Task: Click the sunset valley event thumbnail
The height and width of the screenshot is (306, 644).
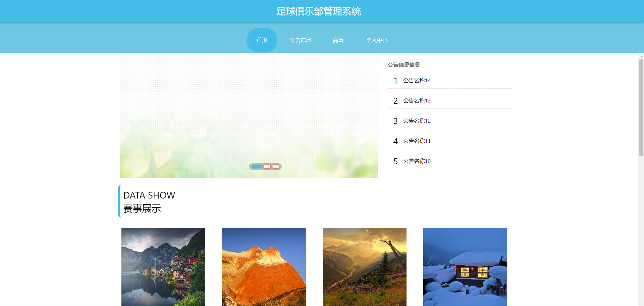Action: [x=365, y=267]
